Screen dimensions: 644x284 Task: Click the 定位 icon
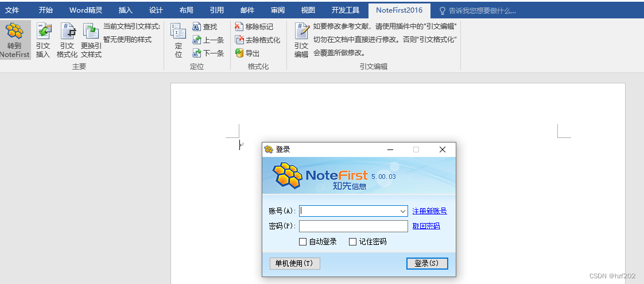(x=178, y=31)
